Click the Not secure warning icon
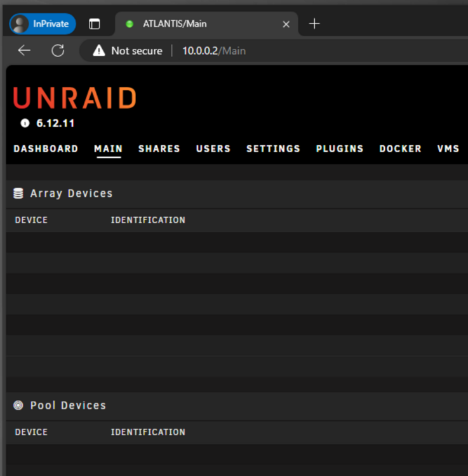Screen dimensions: 468x476 pos(98,51)
